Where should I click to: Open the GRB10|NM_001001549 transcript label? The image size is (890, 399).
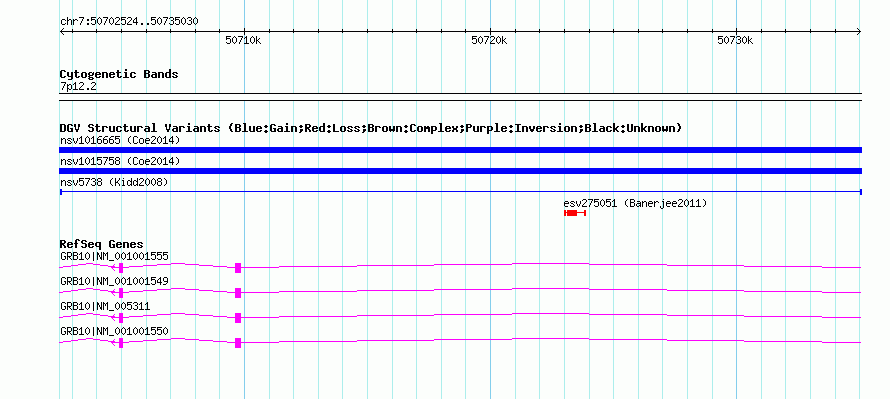pos(114,282)
